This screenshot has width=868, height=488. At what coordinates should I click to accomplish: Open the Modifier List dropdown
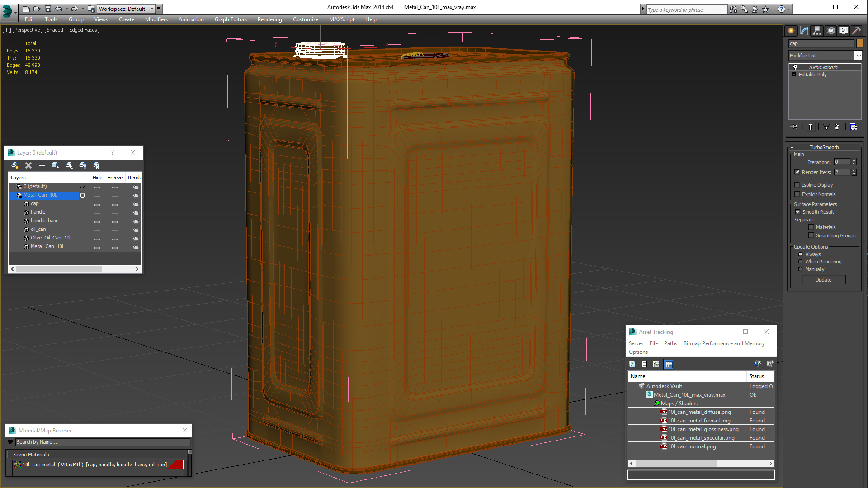[x=858, y=56]
